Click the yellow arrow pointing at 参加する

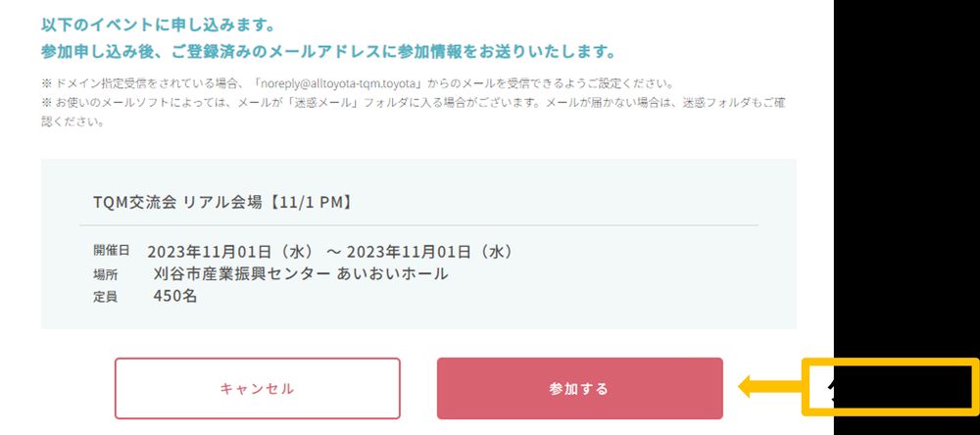point(769,388)
